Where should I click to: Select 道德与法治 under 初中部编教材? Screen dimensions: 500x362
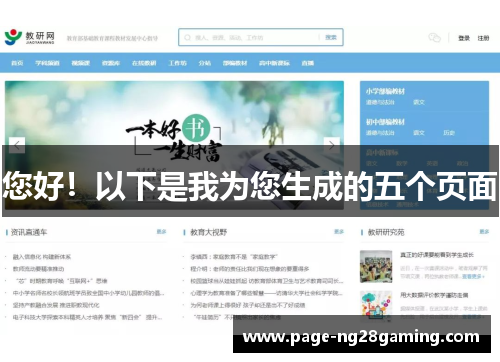[380, 133]
